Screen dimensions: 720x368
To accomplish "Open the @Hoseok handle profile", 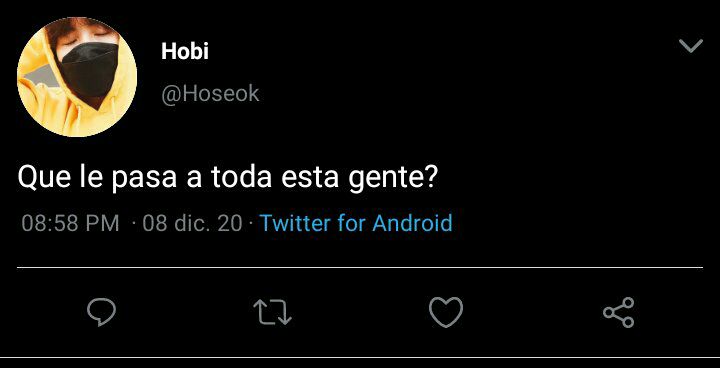I will pos(210,94).
